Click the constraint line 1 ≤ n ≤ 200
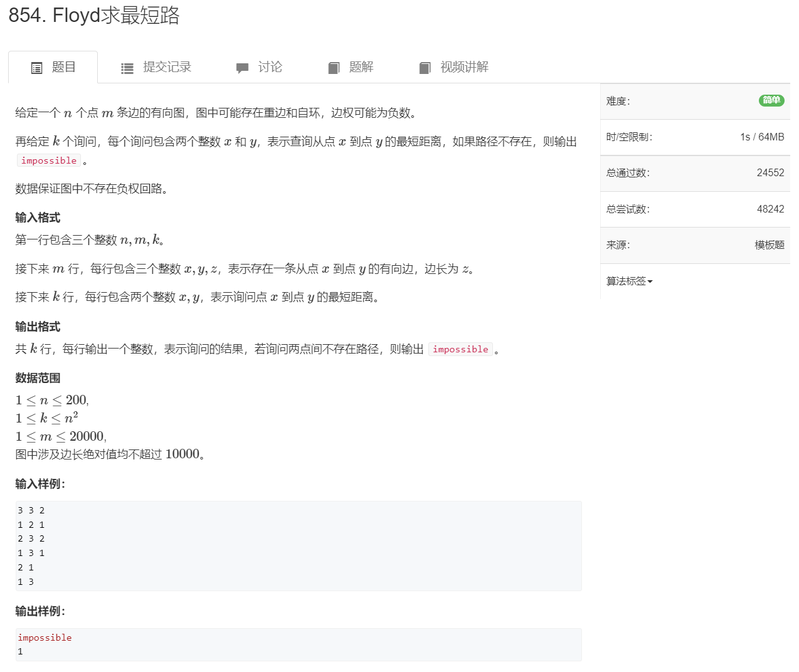Image resolution: width=799 pixels, height=672 pixels. tap(52, 400)
